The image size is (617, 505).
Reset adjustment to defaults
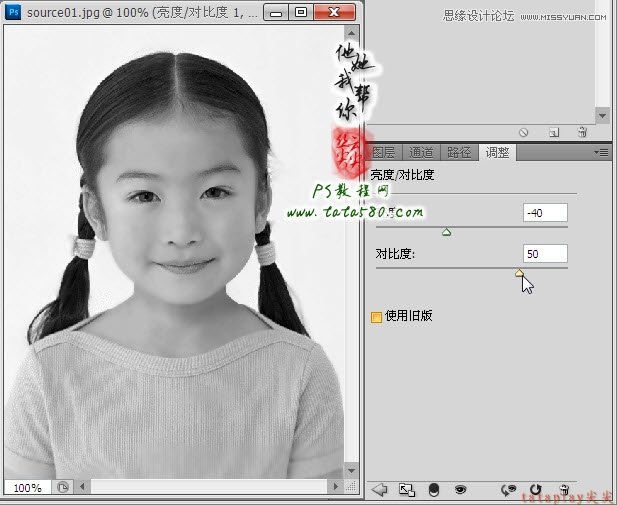point(535,490)
